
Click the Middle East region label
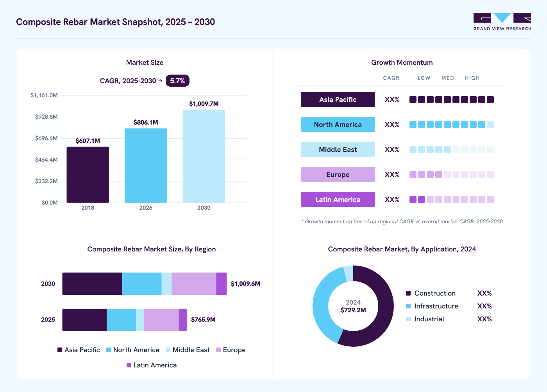pos(338,150)
